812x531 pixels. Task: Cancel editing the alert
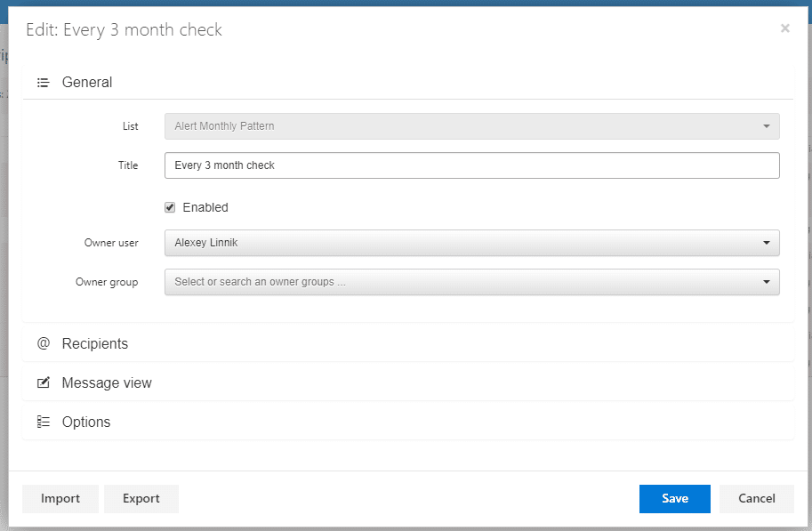click(757, 499)
